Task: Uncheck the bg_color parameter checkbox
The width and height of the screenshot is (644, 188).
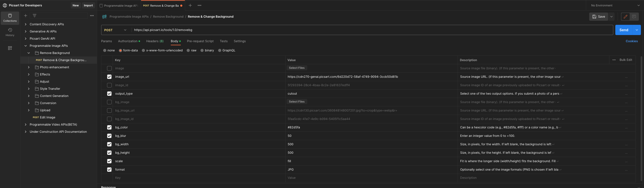Action: [x=109, y=127]
